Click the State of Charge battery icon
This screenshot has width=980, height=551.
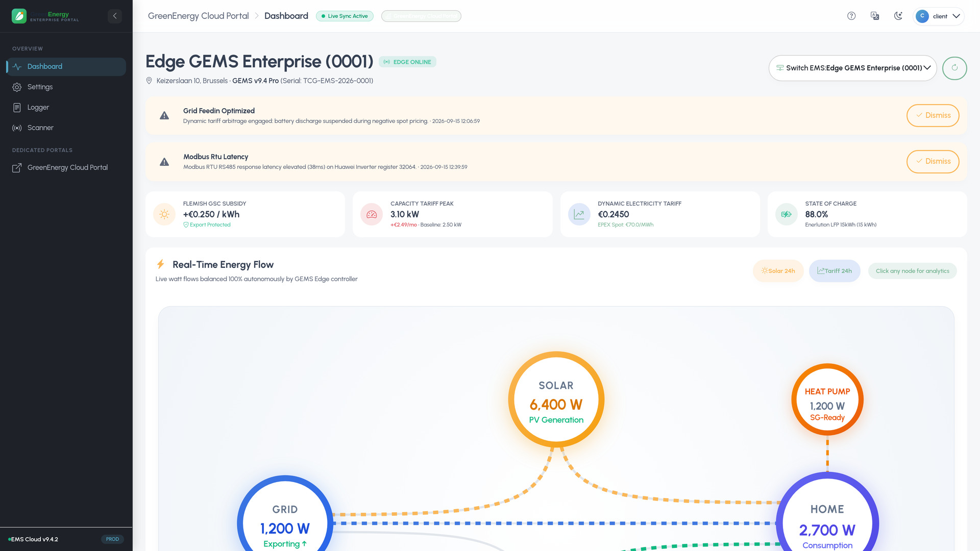tap(786, 214)
